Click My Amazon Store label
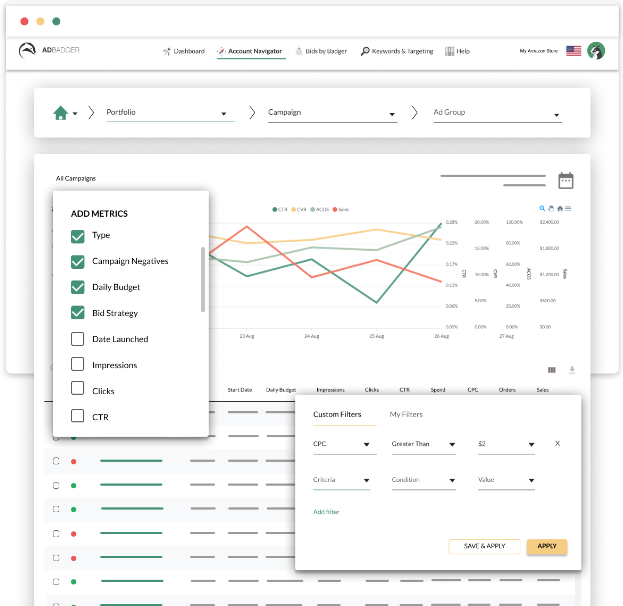 point(538,51)
